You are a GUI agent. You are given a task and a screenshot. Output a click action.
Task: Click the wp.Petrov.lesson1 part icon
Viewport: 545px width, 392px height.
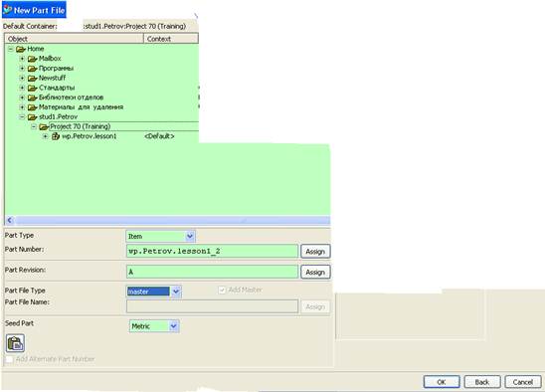[x=56, y=136]
